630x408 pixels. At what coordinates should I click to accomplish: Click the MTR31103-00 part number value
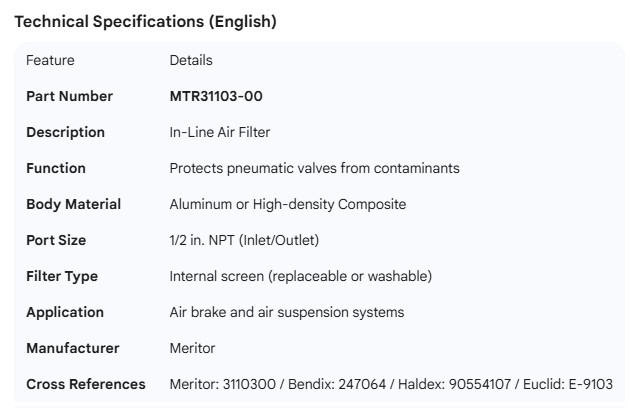pyautogui.click(x=216, y=96)
